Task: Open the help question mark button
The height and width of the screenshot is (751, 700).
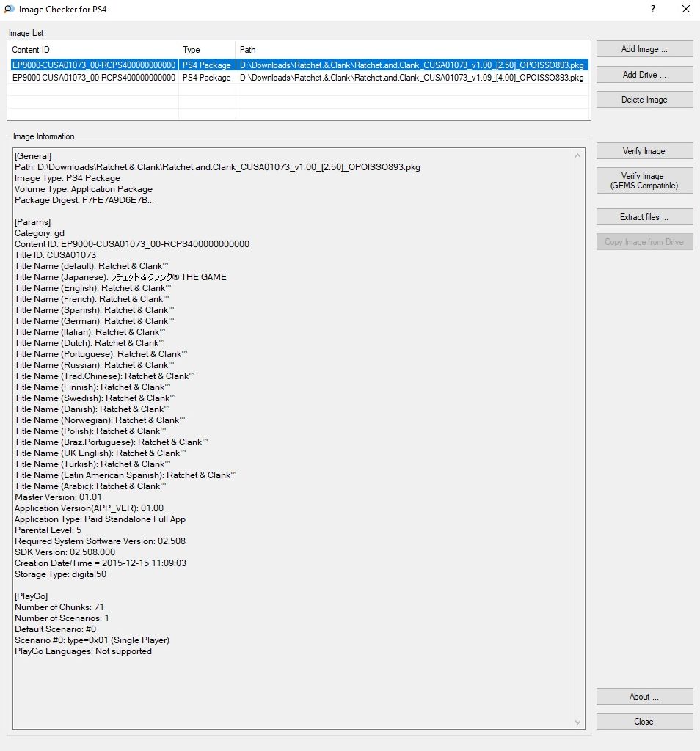Action: click(652, 9)
